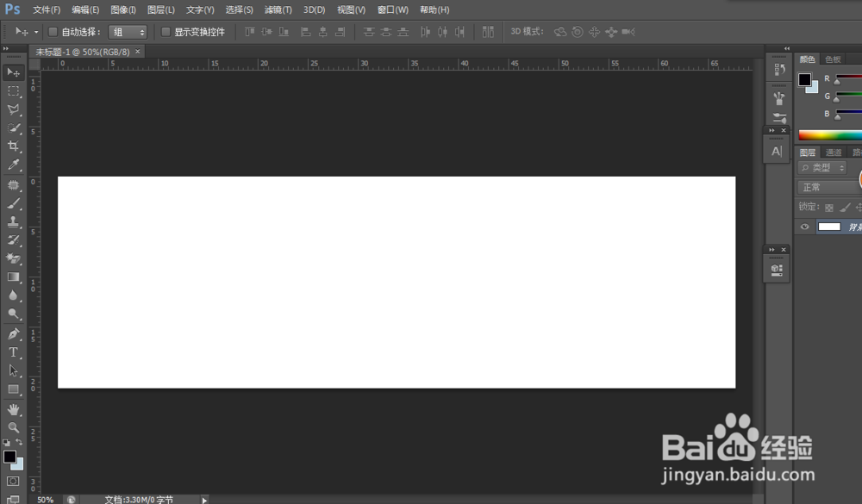
Task: Expand the toolbox to two columns
Action: click(5, 48)
